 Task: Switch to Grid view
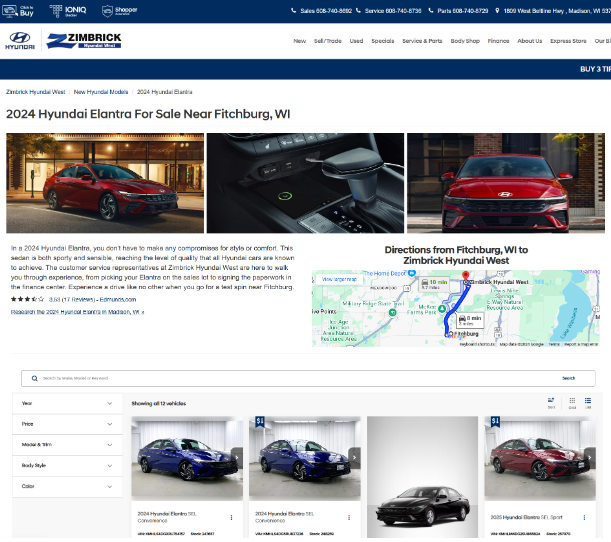pos(572,403)
